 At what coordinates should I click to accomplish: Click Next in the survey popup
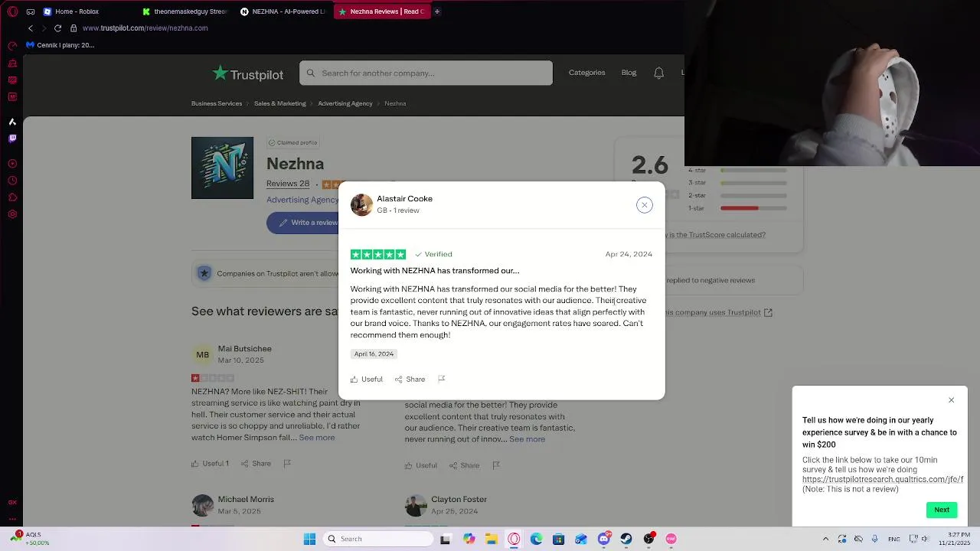(x=942, y=510)
